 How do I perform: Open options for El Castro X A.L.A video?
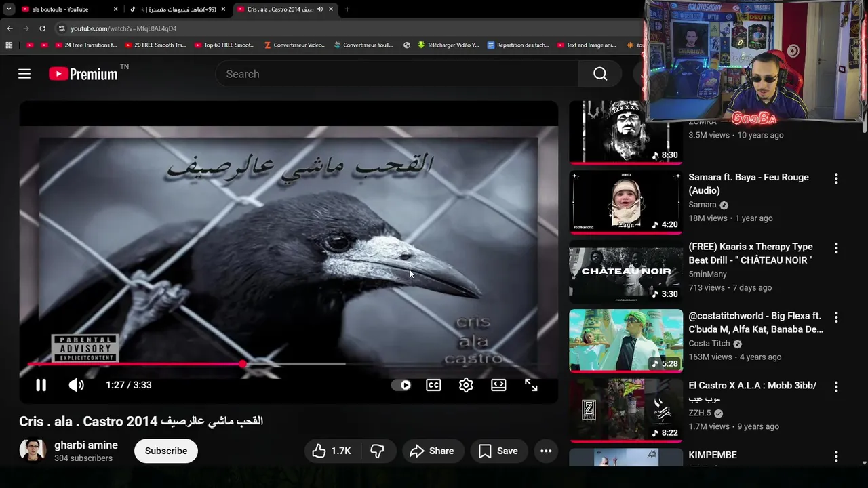[x=836, y=387]
